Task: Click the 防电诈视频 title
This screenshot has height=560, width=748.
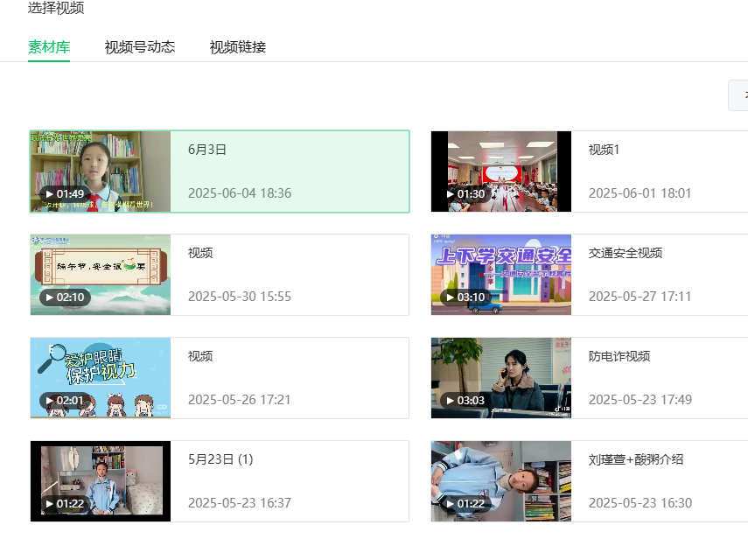Action: click(x=619, y=356)
